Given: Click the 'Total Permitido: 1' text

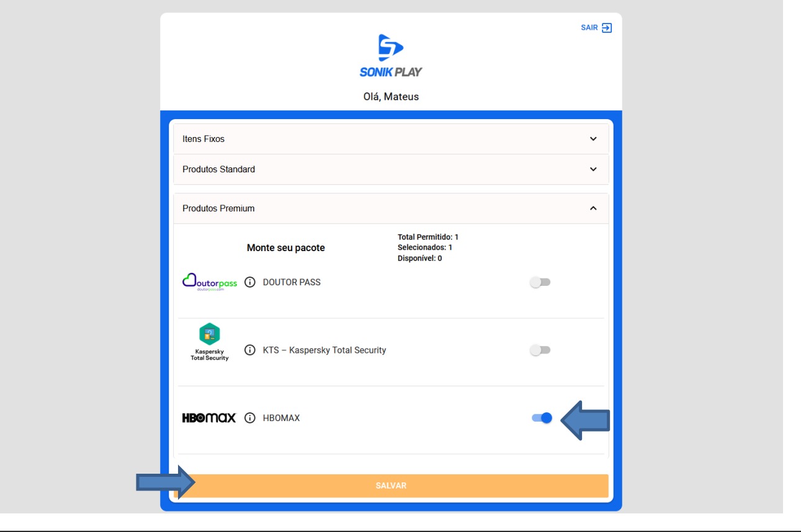Looking at the screenshot, I should (x=428, y=237).
